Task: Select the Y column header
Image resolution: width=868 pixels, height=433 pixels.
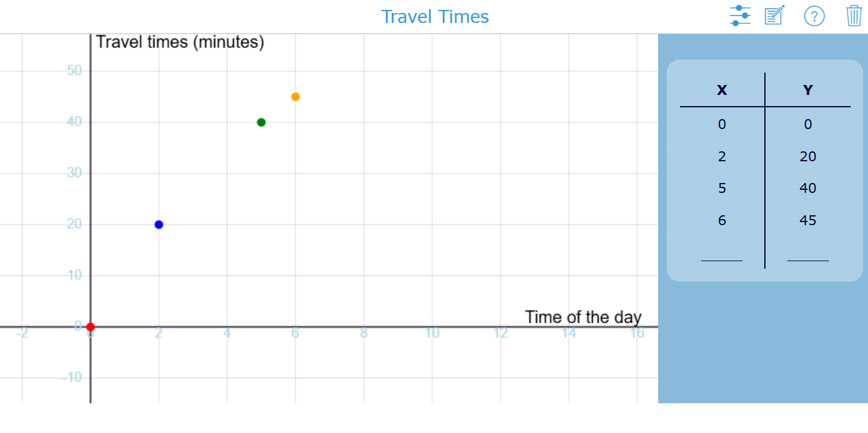Action: point(807,91)
